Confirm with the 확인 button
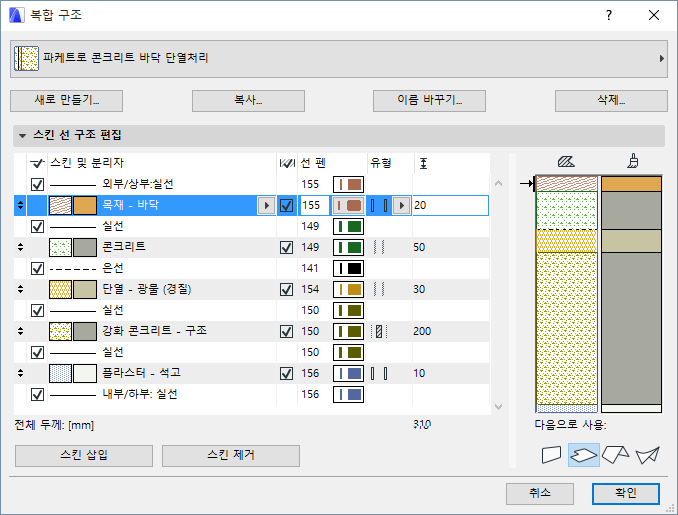The image size is (678, 515). 626,493
